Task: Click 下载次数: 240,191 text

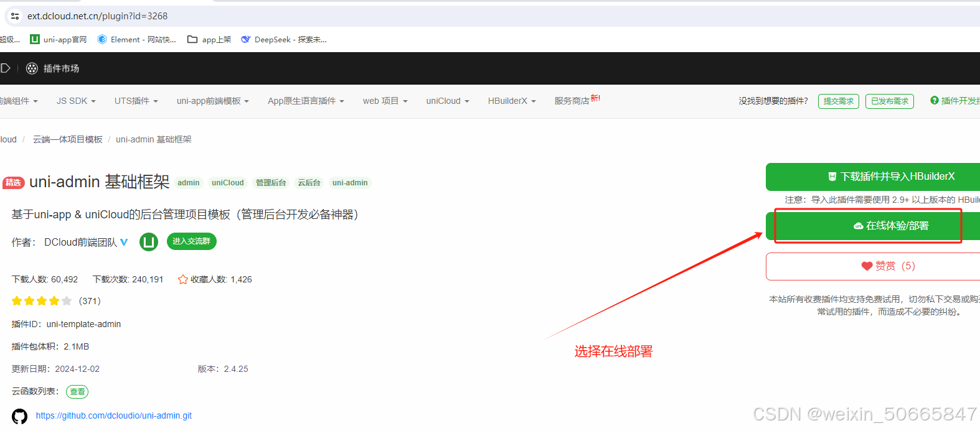Action: tap(128, 279)
